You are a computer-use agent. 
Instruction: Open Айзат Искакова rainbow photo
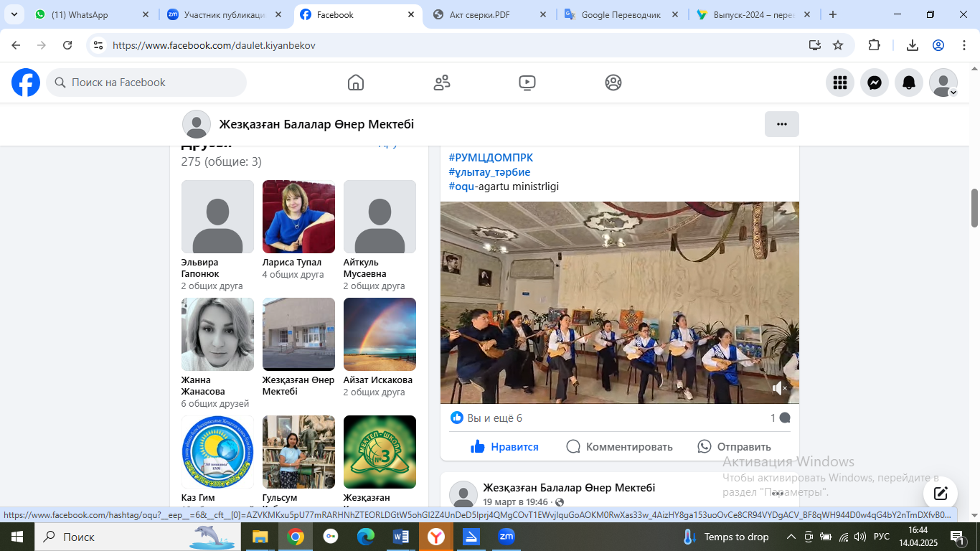click(x=380, y=334)
